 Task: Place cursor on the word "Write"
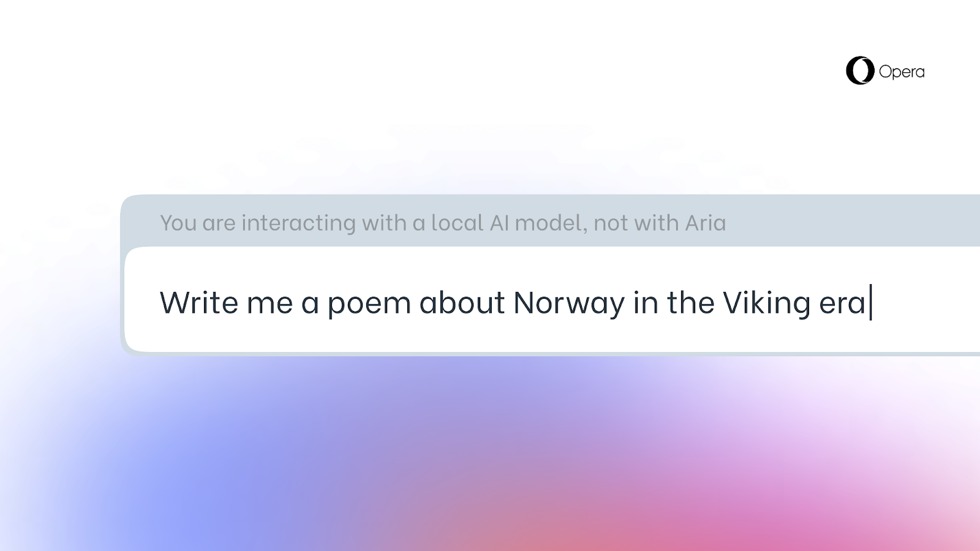(198, 302)
